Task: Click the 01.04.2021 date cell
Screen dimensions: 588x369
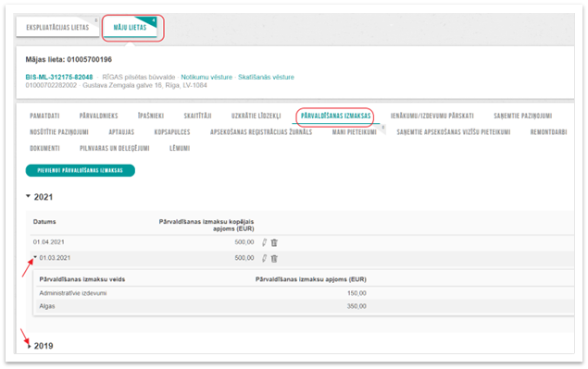Action: pyautogui.click(x=48, y=242)
